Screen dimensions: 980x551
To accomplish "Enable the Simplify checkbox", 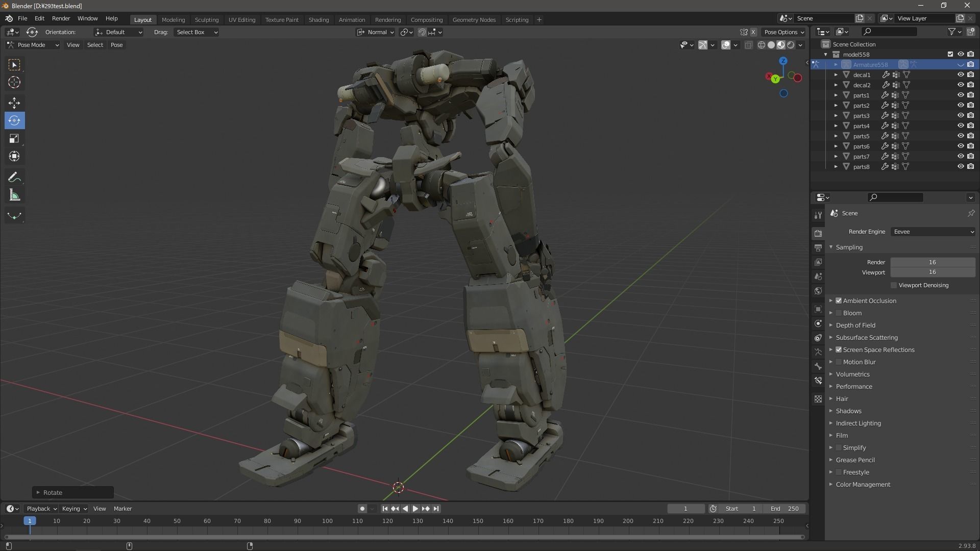I will [839, 447].
